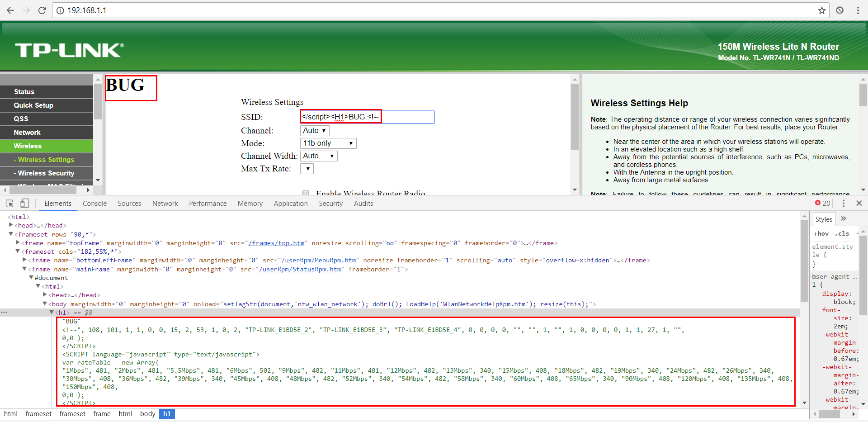Open Wireless Security submenu
The width and height of the screenshot is (868, 422).
pos(47,173)
